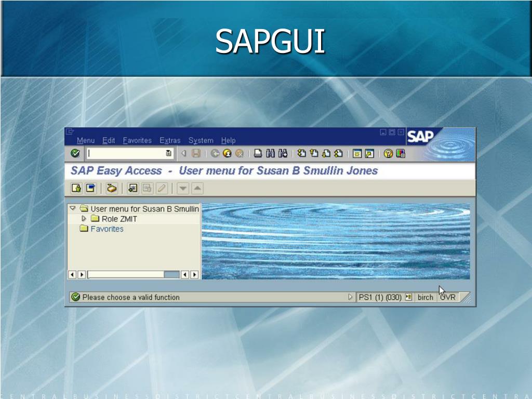Click the tree scrollbar far-left arrow

[x=72, y=274]
